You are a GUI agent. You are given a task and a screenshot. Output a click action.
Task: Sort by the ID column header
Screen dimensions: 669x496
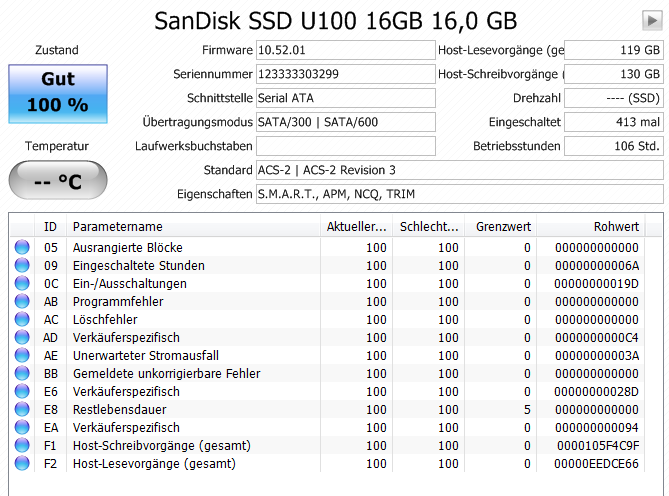[x=50, y=226]
